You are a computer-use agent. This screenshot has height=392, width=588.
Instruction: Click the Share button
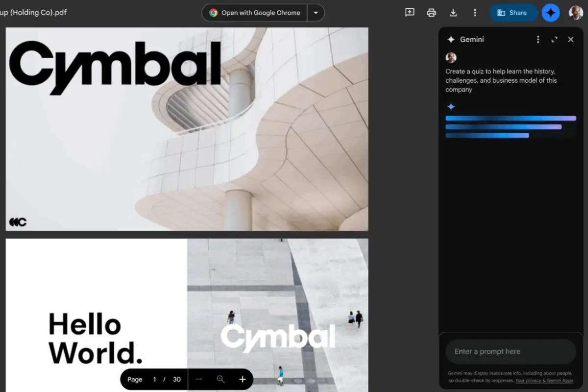513,13
